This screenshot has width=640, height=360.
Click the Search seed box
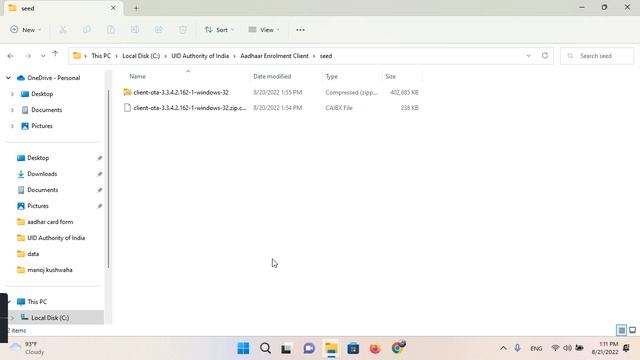pos(597,56)
